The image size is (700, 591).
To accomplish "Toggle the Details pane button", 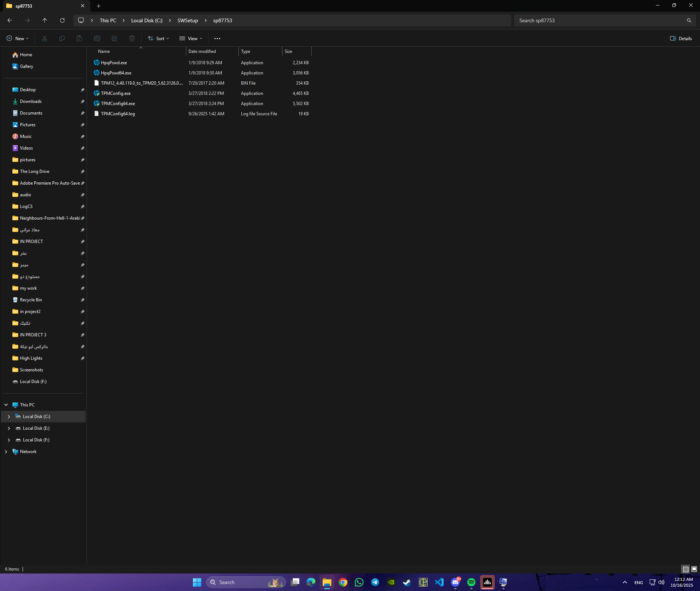I will (681, 38).
